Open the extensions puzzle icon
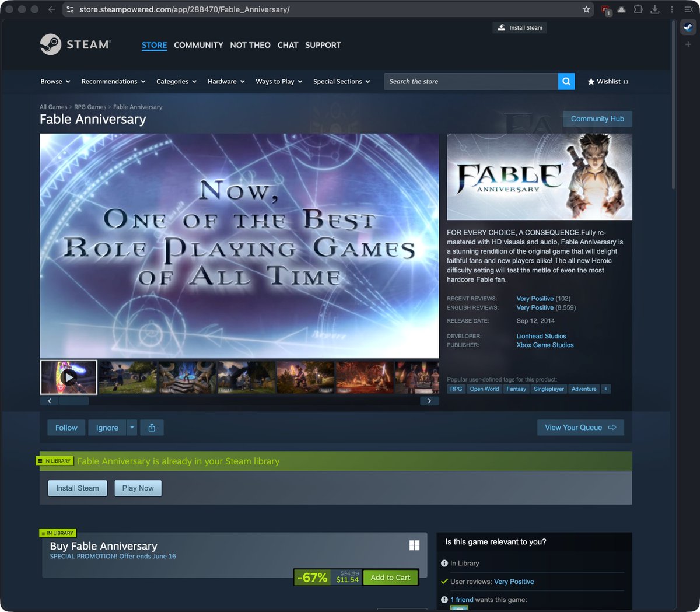The height and width of the screenshot is (612, 700). pyautogui.click(x=638, y=9)
